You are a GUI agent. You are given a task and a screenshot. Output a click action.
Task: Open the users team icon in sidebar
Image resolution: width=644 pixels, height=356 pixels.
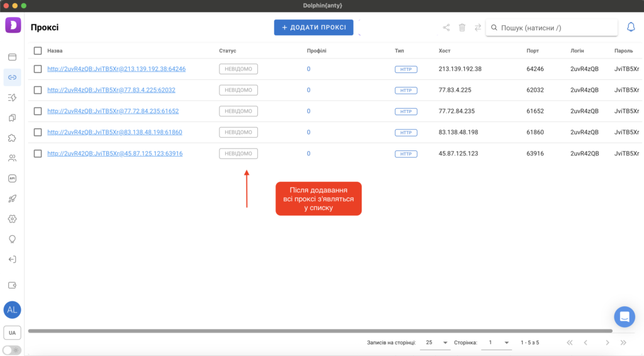(x=12, y=158)
